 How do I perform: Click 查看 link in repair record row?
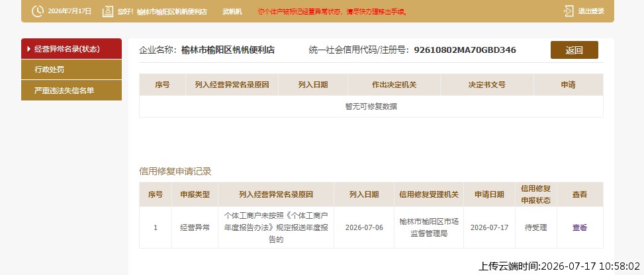[x=580, y=227]
